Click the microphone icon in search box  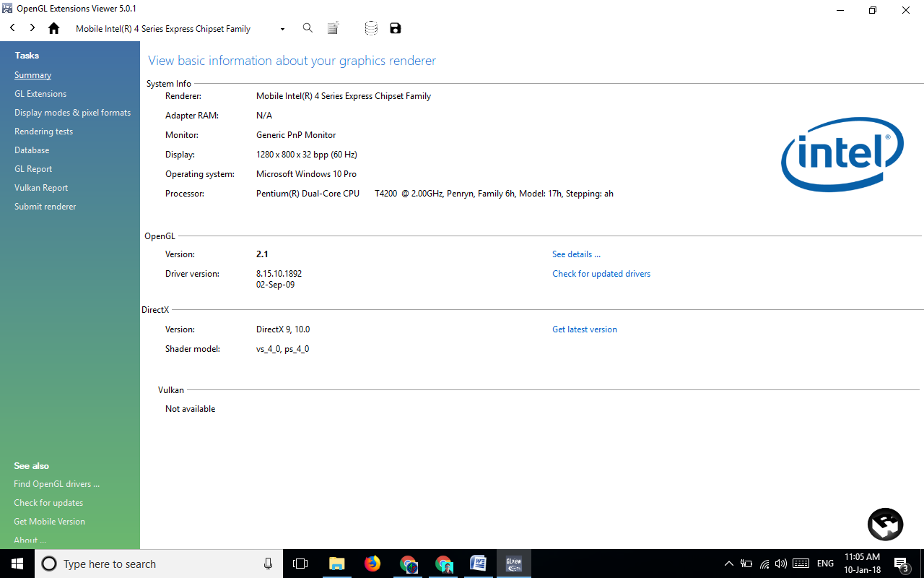tap(268, 564)
